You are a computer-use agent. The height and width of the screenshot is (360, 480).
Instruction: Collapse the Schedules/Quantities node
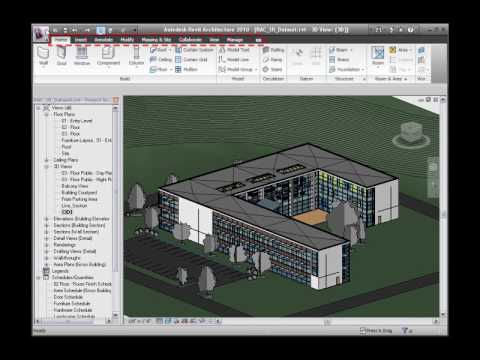tap(38, 278)
